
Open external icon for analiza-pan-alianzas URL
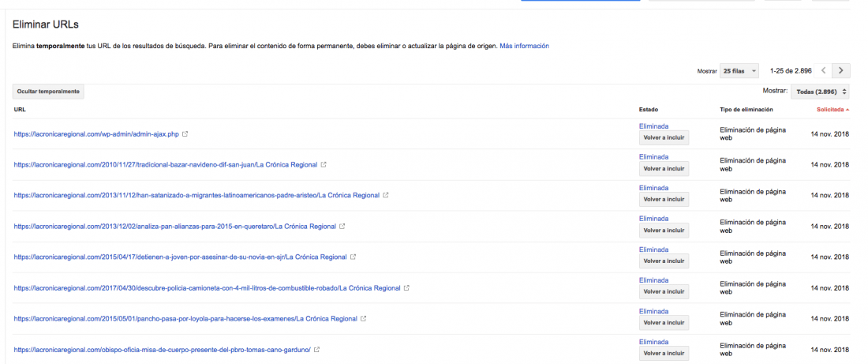click(x=342, y=226)
